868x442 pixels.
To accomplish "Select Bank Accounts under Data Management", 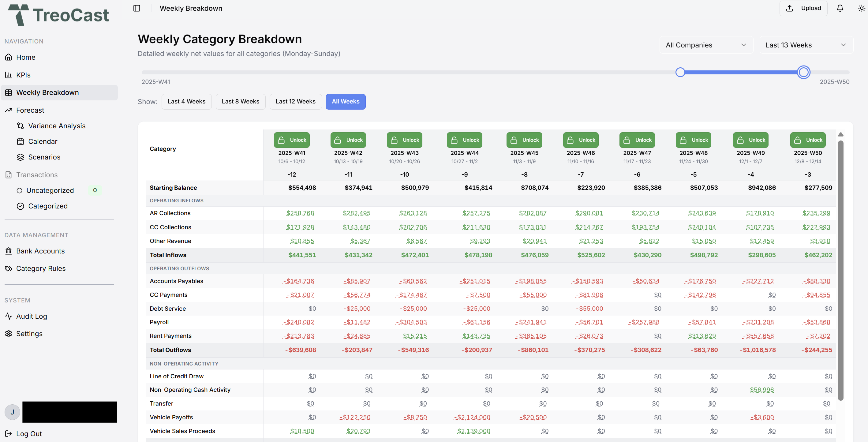I will pos(40,251).
